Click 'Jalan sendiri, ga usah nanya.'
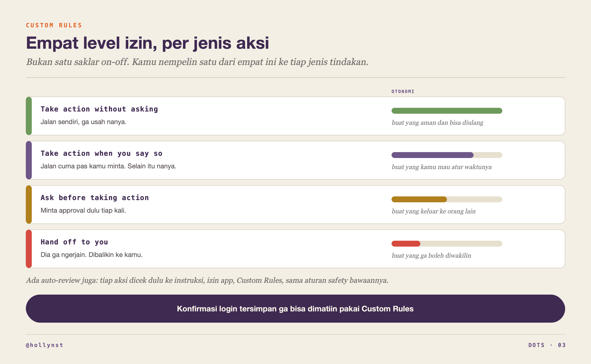 (83, 122)
